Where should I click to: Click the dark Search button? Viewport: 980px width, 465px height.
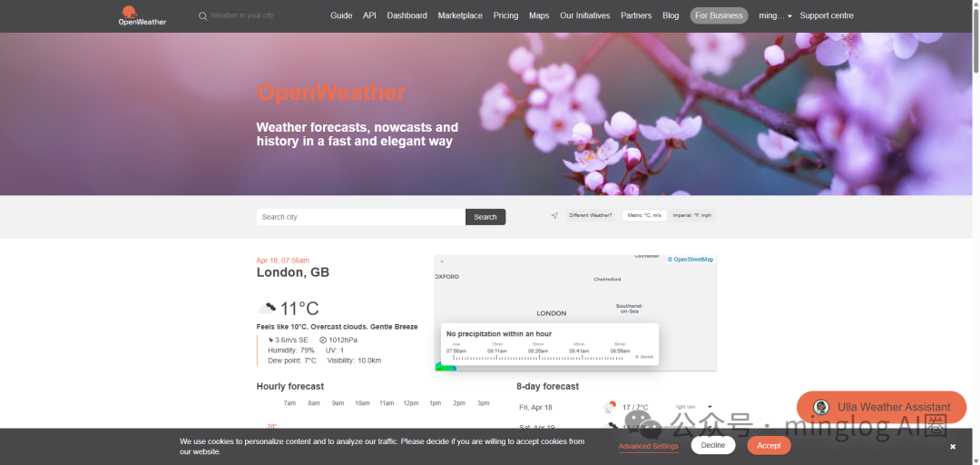pyautogui.click(x=485, y=217)
